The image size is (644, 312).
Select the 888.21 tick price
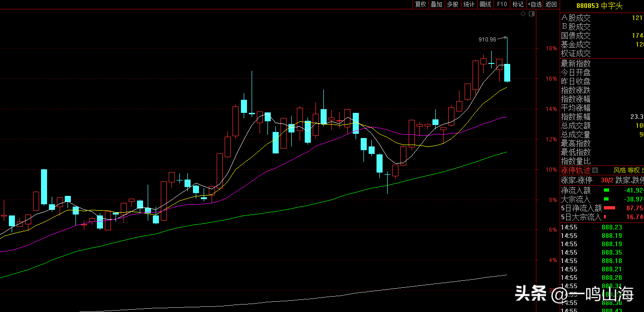pyautogui.click(x=612, y=269)
